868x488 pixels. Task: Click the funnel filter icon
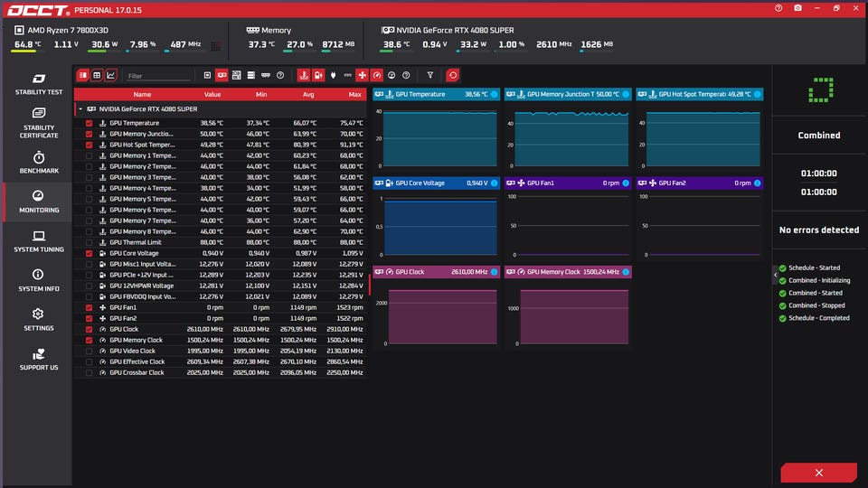pos(430,75)
